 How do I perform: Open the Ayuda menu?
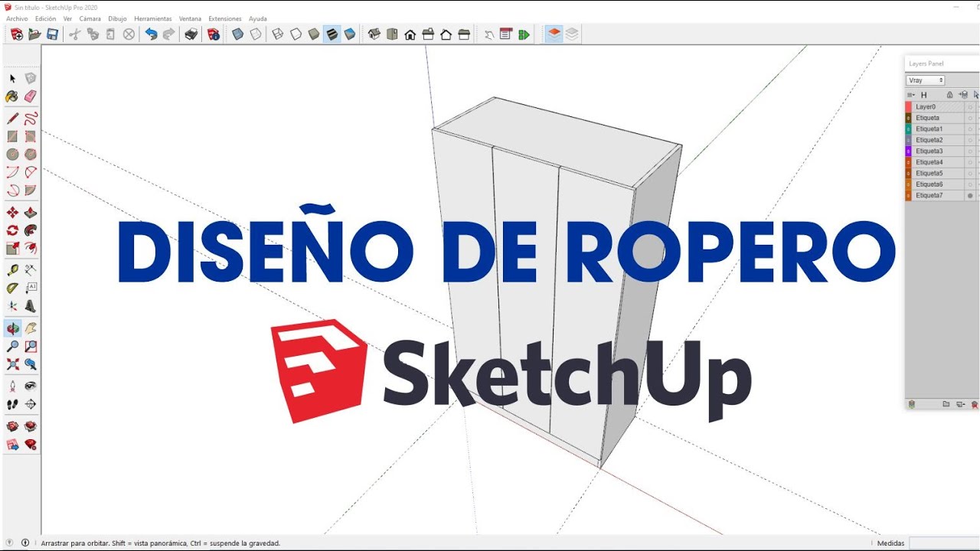tap(258, 18)
